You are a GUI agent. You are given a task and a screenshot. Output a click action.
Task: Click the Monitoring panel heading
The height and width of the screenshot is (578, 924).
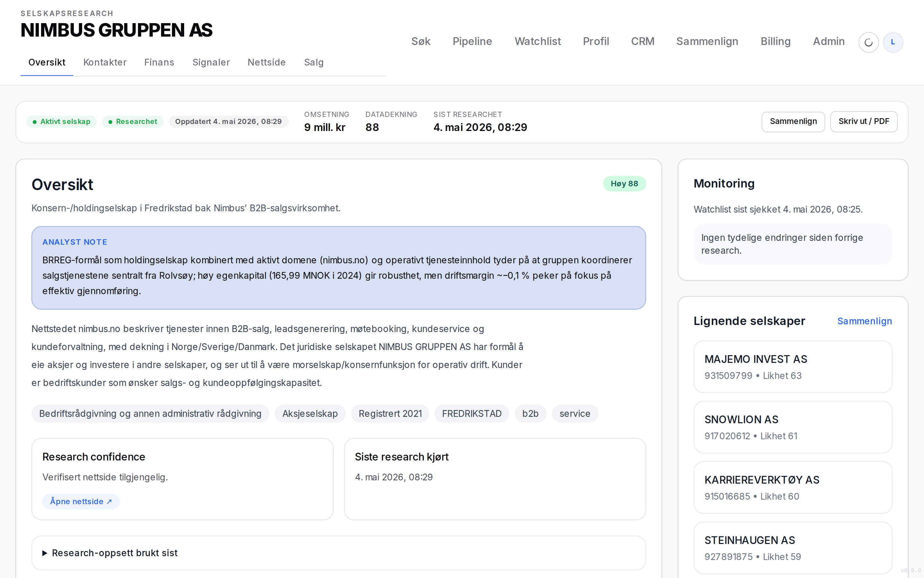(724, 183)
